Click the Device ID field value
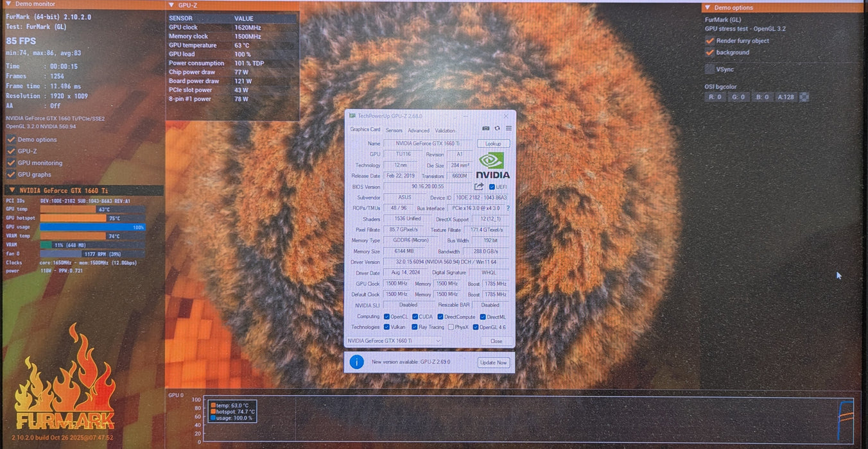 [482, 198]
